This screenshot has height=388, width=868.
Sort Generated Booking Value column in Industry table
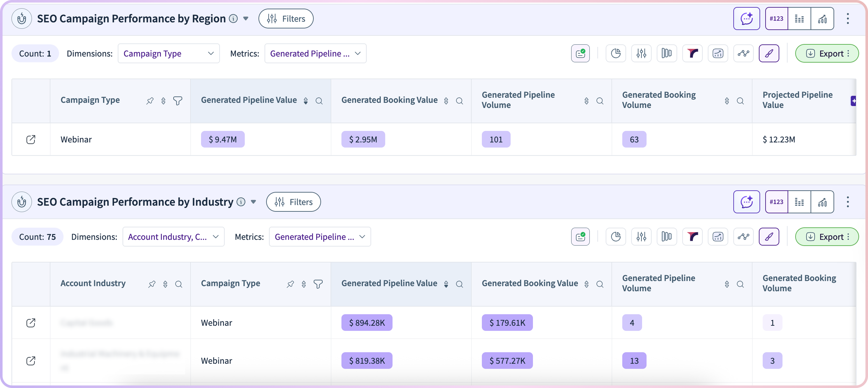(586, 284)
